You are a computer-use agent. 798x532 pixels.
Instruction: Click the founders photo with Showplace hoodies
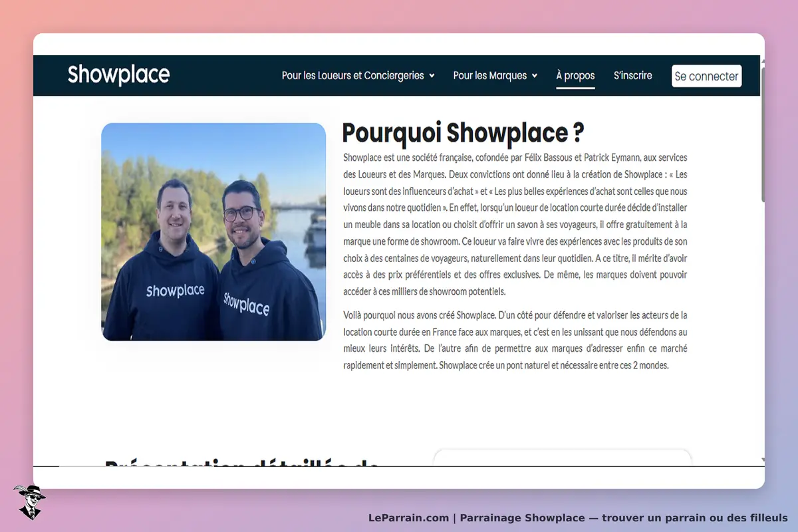[x=213, y=232]
